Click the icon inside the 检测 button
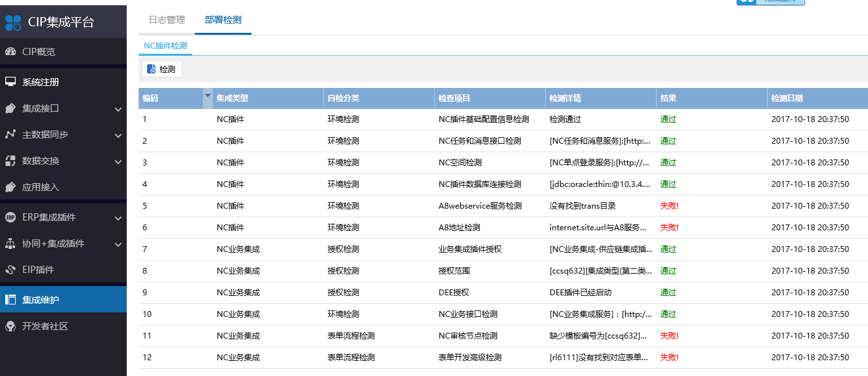The height and width of the screenshot is (376, 868). (152, 69)
